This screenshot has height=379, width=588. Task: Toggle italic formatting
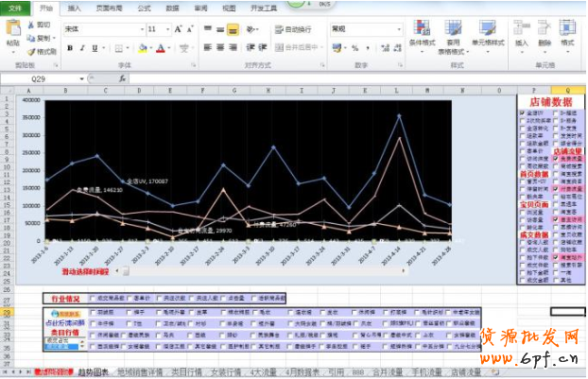(x=81, y=46)
